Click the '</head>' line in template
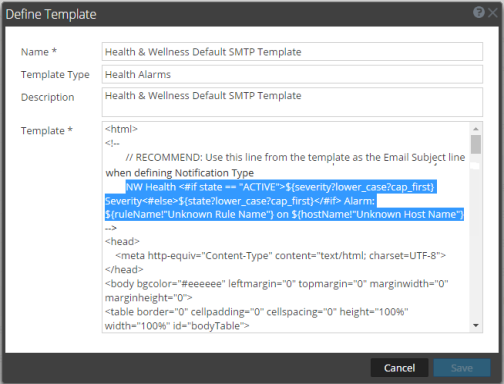The width and height of the screenshot is (504, 384). (x=124, y=269)
